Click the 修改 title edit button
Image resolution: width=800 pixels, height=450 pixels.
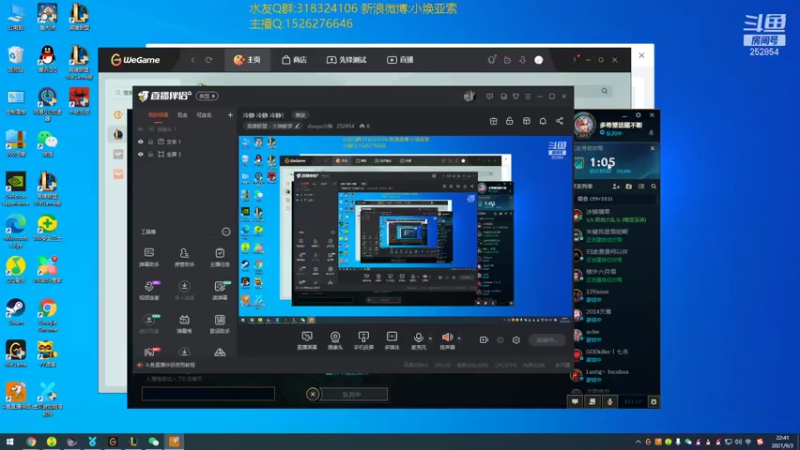pyautogui.click(x=301, y=115)
